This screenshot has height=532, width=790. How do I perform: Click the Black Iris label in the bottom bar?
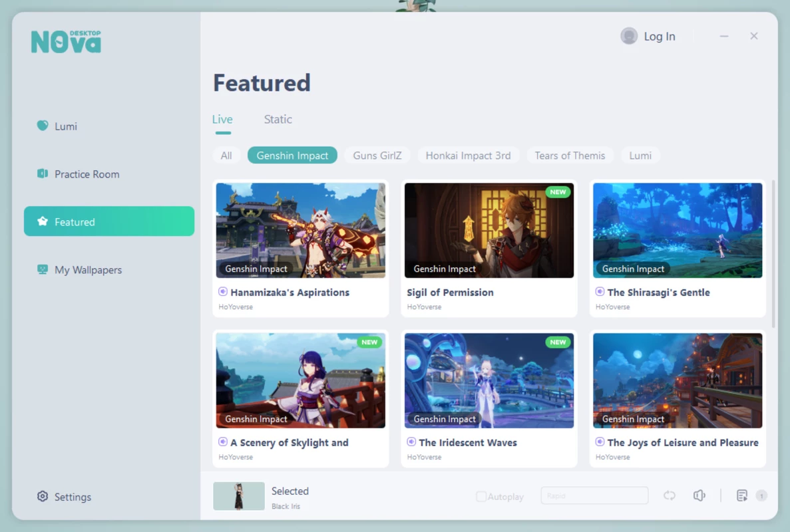(286, 506)
